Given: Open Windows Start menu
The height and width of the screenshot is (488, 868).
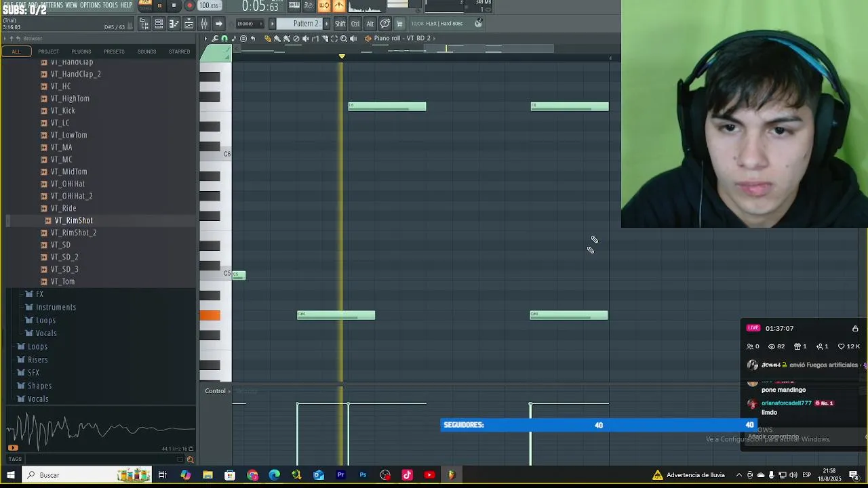Looking at the screenshot, I should [x=11, y=475].
